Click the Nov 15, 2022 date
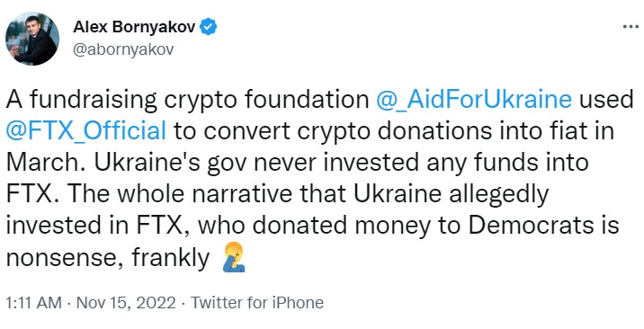The height and width of the screenshot is (329, 644). pyautogui.click(x=126, y=303)
